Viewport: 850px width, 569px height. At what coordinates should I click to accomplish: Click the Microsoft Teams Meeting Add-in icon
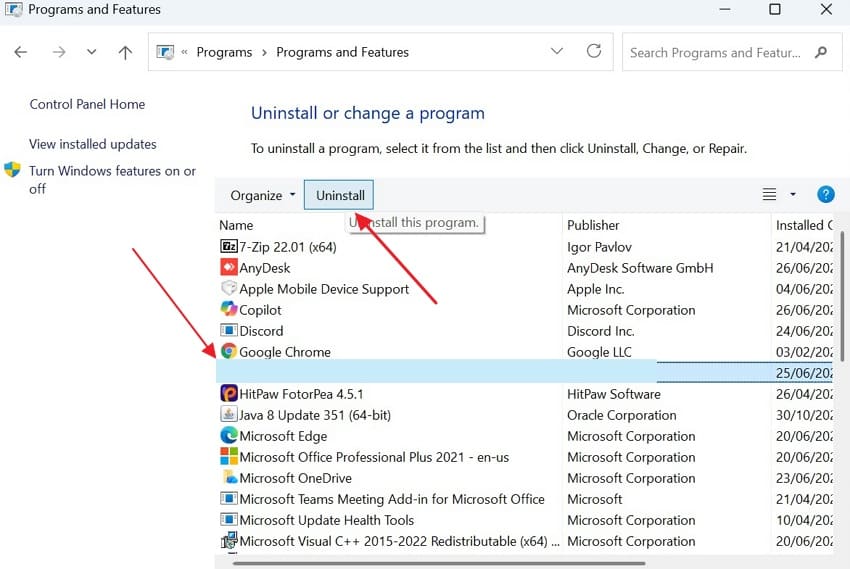[229, 498]
